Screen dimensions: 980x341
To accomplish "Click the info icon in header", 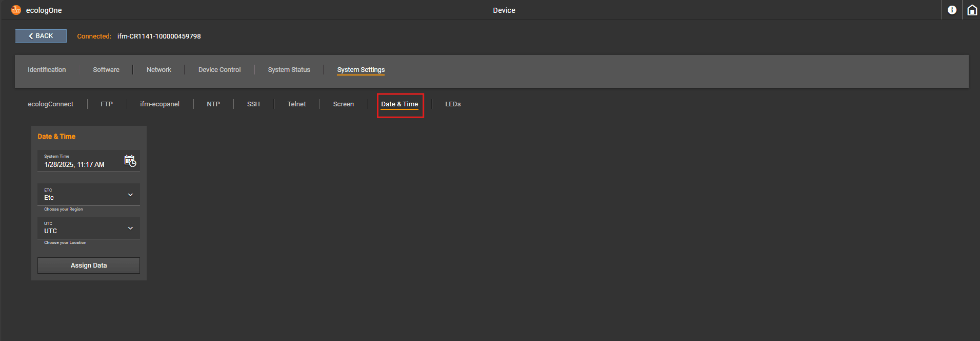I will 952,10.
